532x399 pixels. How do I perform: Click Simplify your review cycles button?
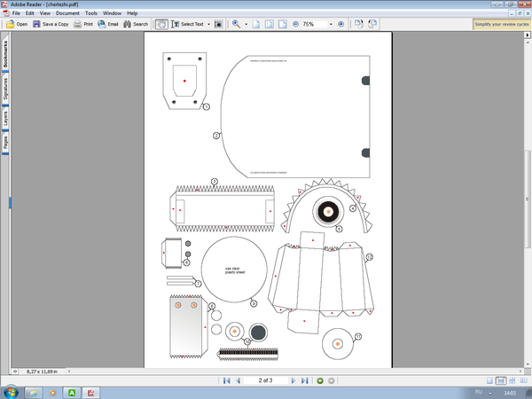click(502, 25)
